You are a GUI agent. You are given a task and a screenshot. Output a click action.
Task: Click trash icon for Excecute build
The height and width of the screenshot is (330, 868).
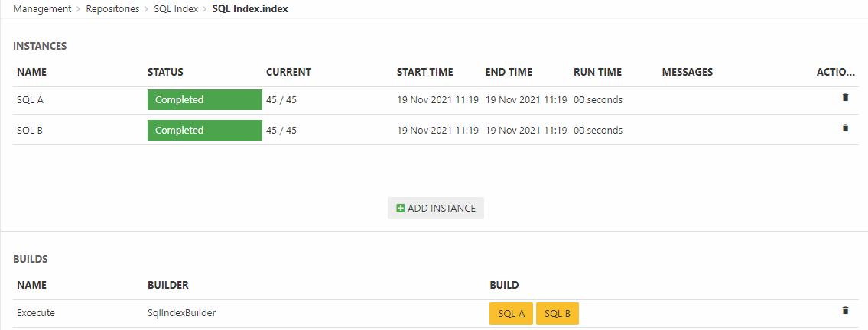click(845, 311)
